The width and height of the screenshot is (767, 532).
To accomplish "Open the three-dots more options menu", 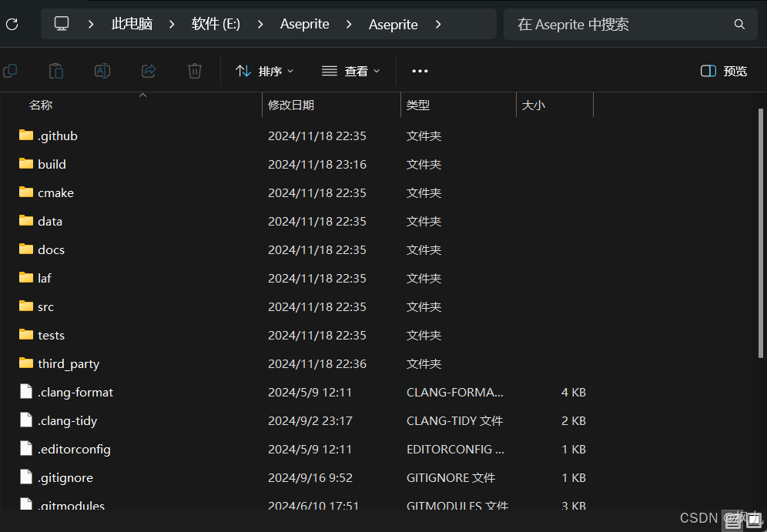I will [x=420, y=71].
